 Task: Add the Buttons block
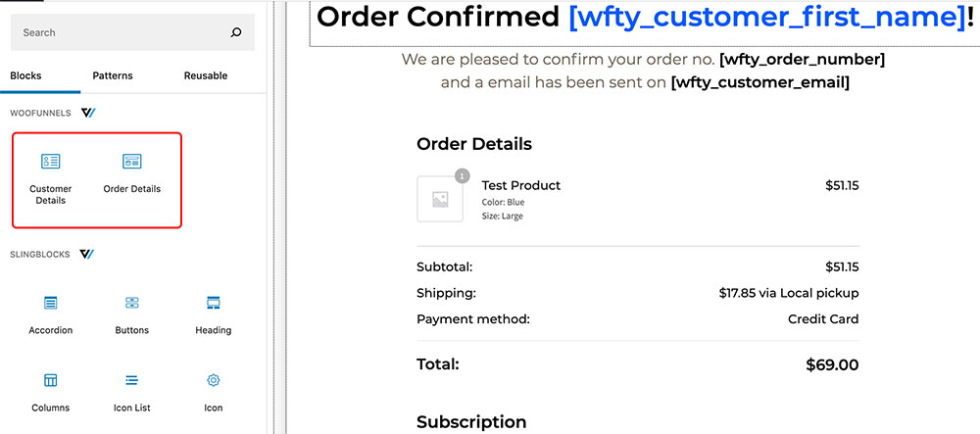[x=132, y=315]
